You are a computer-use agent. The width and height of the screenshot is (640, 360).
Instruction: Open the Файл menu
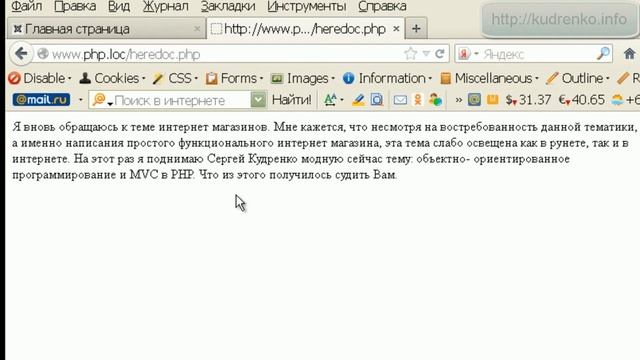[x=27, y=6]
